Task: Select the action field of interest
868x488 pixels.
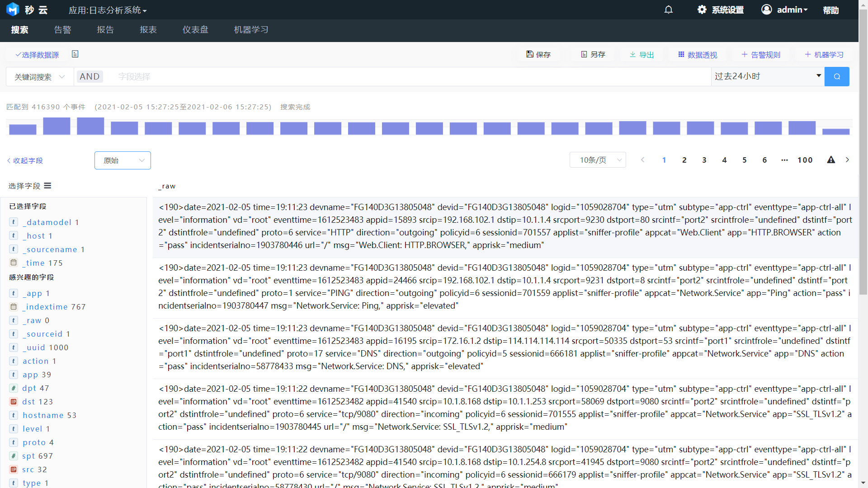Action: pos(35,361)
